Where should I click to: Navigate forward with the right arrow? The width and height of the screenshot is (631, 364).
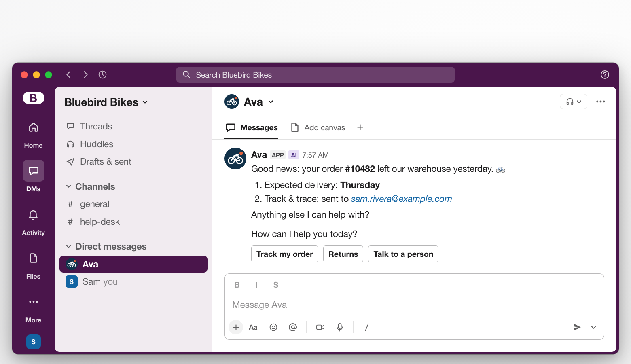pos(85,74)
